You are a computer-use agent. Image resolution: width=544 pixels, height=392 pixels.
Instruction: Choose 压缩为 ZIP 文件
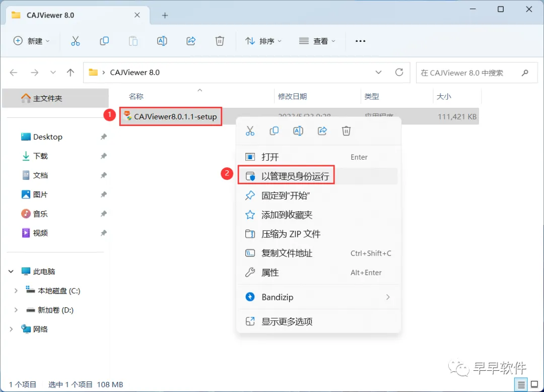(x=318, y=234)
